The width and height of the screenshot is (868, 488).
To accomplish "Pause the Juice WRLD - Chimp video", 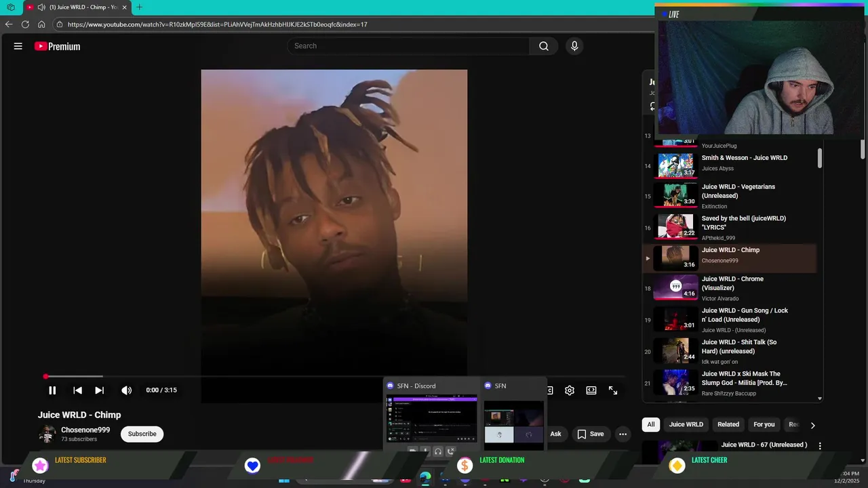I will pyautogui.click(x=52, y=390).
